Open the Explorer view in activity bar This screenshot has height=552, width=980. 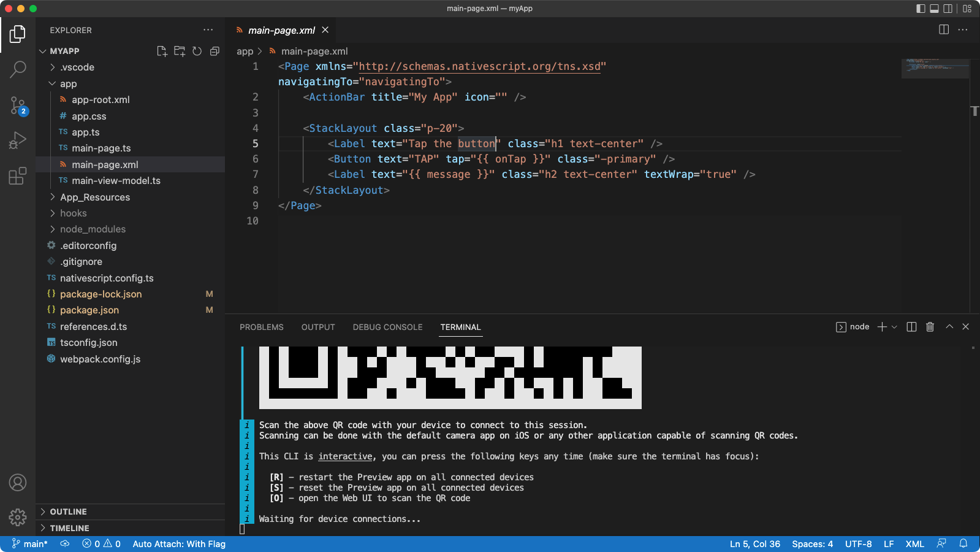[18, 34]
